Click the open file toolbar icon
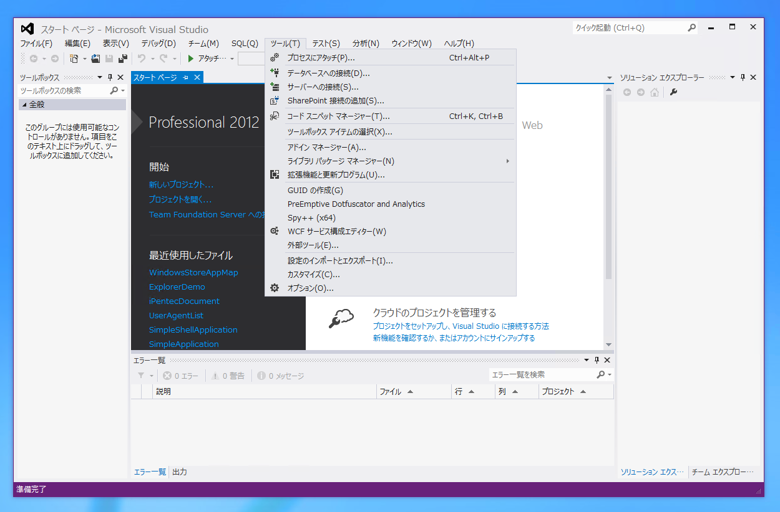 [x=96, y=59]
